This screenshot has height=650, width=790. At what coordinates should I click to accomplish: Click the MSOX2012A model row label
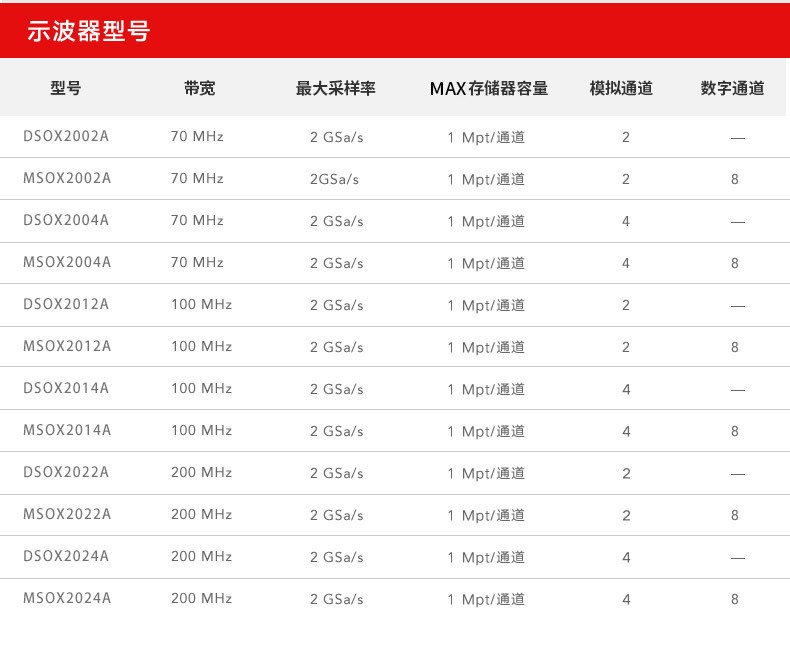tap(67, 346)
